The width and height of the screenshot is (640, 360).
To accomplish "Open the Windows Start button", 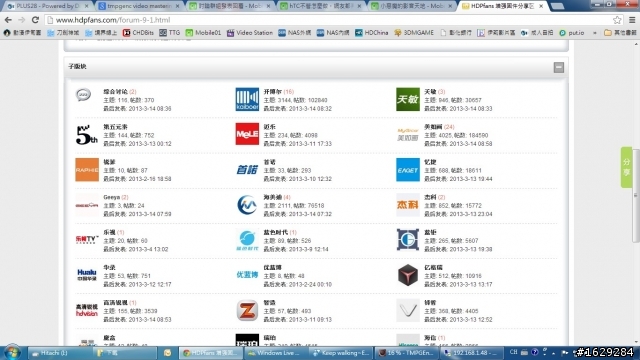I will click(12, 353).
